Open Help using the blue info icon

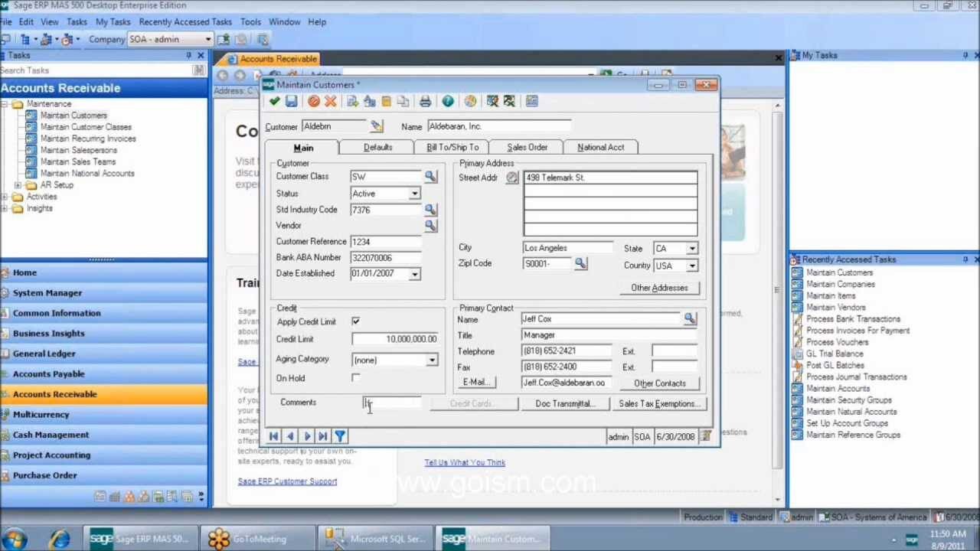coord(447,101)
